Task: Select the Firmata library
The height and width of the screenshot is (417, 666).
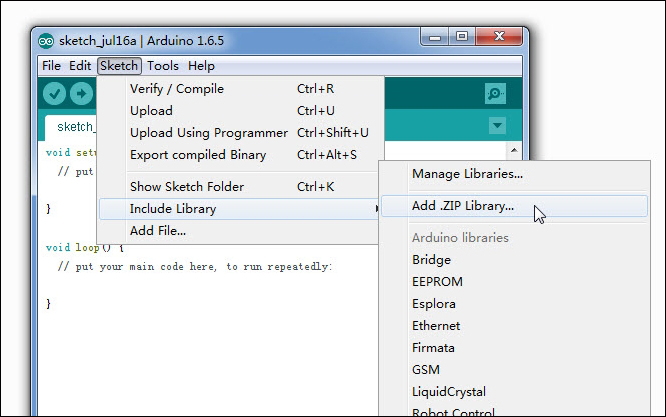Action: click(514, 348)
